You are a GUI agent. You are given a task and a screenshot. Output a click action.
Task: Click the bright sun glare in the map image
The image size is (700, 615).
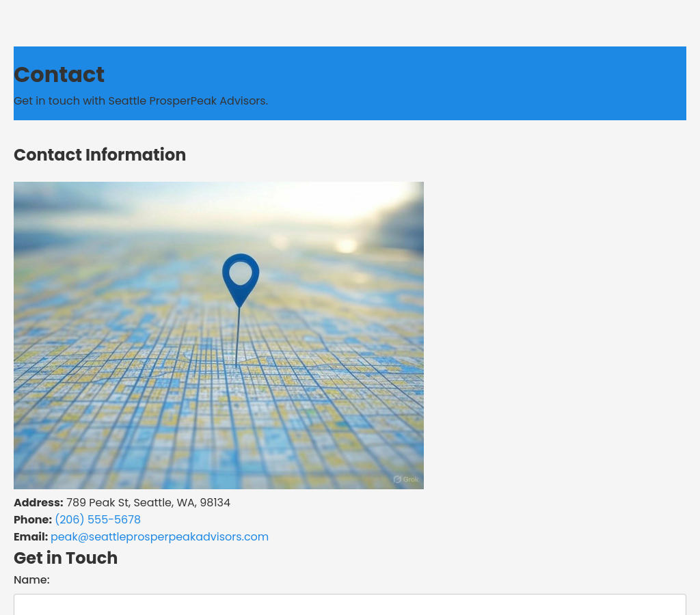coord(347,245)
